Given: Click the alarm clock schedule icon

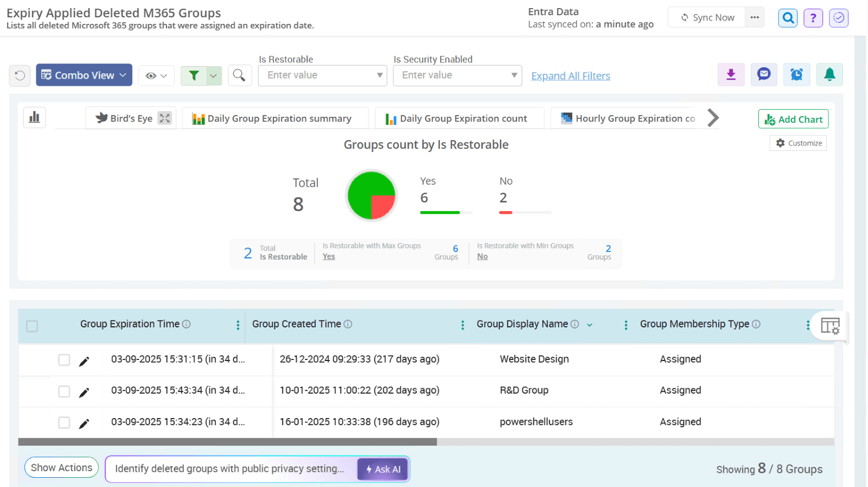Looking at the screenshot, I should click(x=796, y=74).
